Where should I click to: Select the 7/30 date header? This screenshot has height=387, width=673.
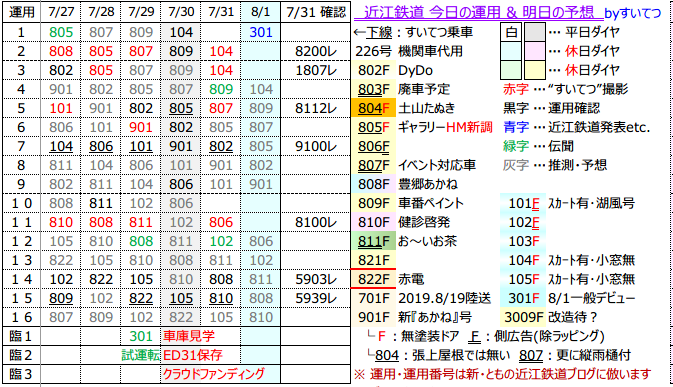point(181,12)
